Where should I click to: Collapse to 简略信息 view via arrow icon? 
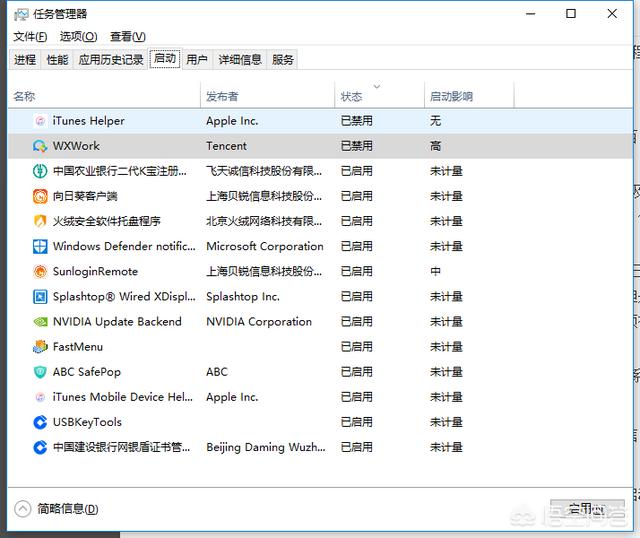click(x=22, y=509)
